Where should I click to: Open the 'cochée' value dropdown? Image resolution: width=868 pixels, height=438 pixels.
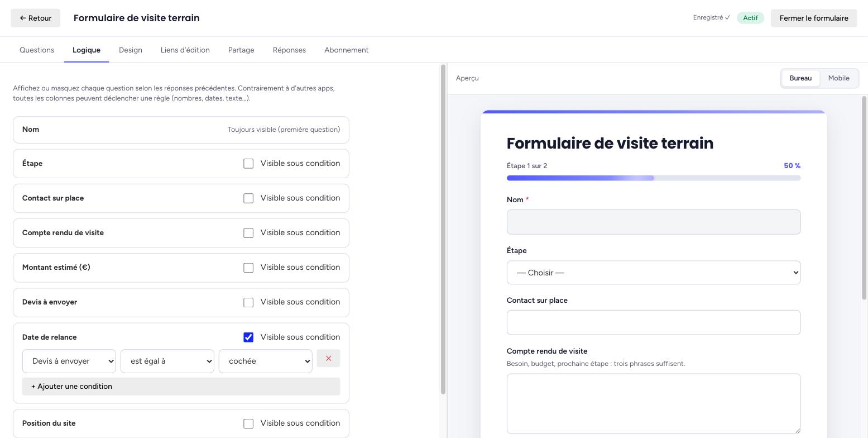click(x=266, y=361)
